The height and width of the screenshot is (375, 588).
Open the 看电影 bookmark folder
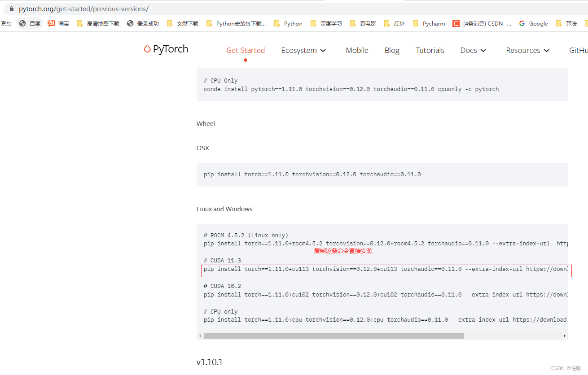pos(363,23)
